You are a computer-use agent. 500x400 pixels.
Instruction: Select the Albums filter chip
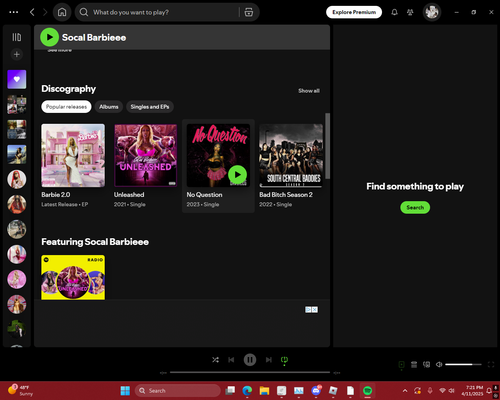pos(109,107)
